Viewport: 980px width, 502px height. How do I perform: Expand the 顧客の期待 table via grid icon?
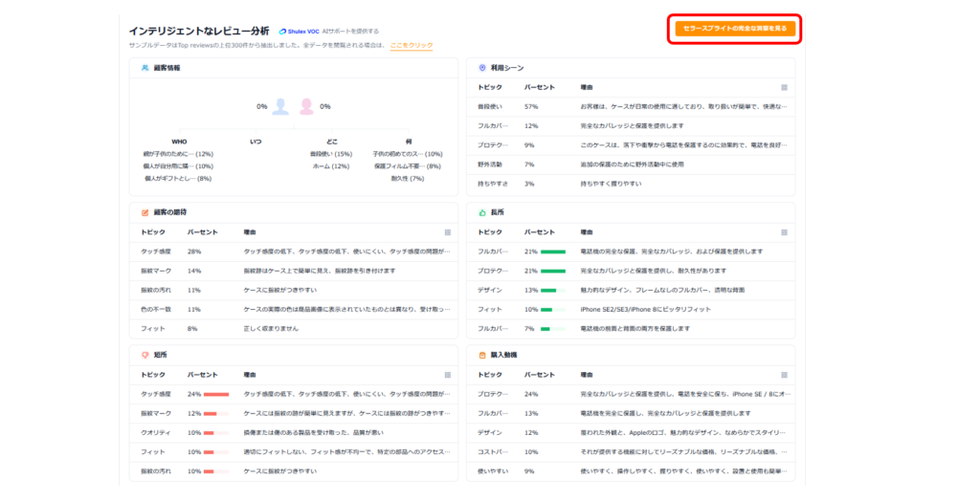tap(447, 231)
